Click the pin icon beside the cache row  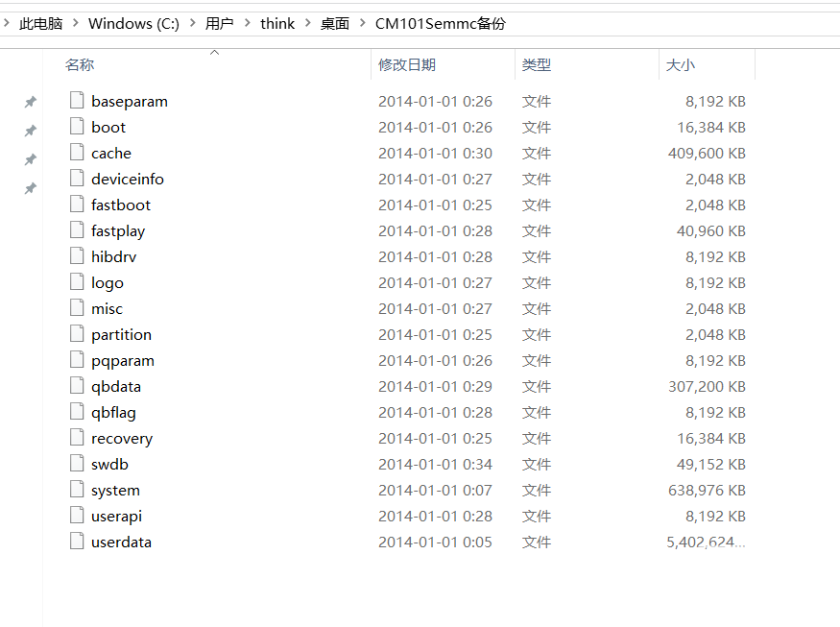coord(31,159)
